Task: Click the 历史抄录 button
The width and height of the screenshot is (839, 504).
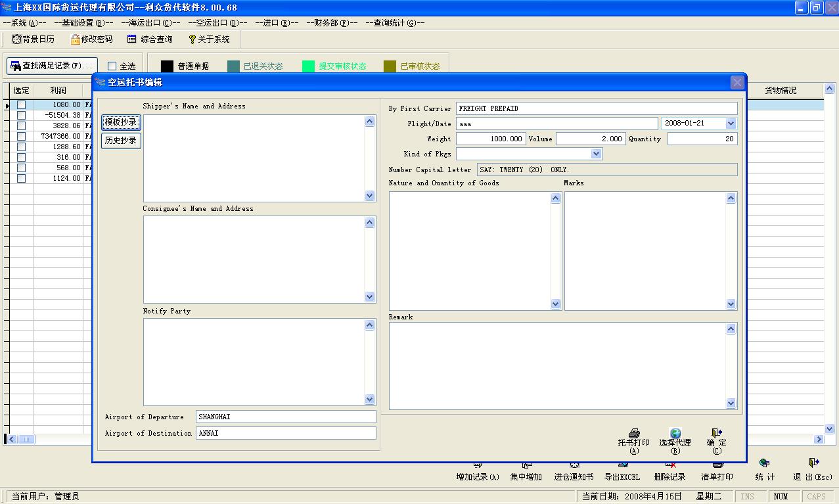Action: click(x=121, y=141)
